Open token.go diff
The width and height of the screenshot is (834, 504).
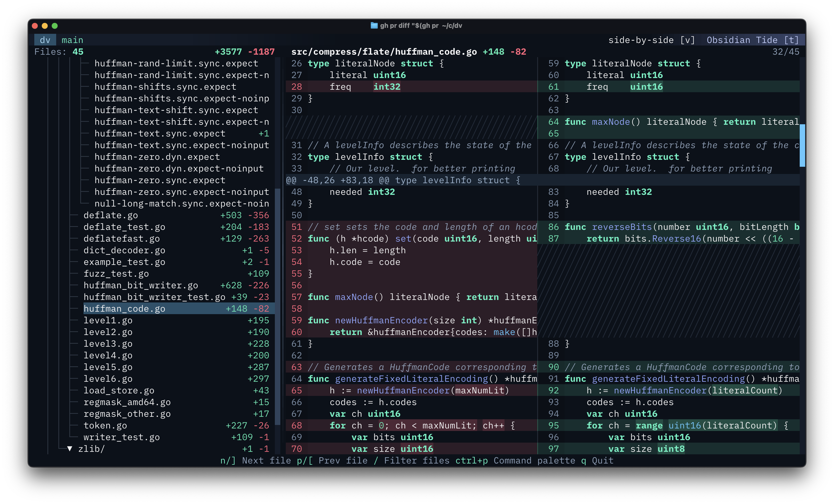[105, 425]
